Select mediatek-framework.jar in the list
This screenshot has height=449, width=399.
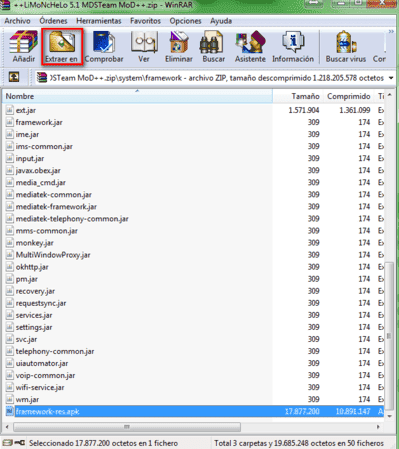(56, 207)
